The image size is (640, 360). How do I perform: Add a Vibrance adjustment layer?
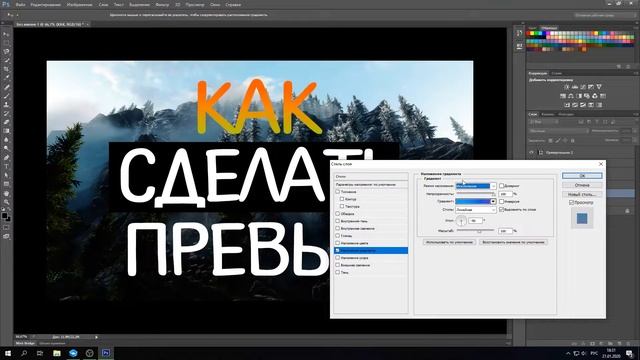tap(599, 87)
